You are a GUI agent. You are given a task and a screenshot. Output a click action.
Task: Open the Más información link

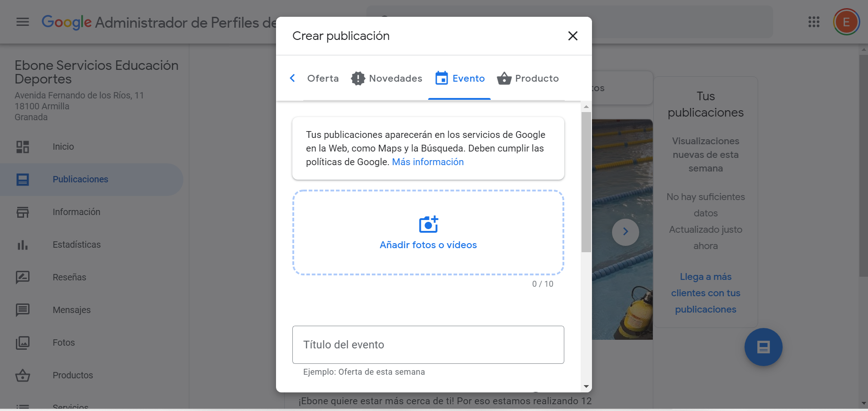click(x=428, y=162)
